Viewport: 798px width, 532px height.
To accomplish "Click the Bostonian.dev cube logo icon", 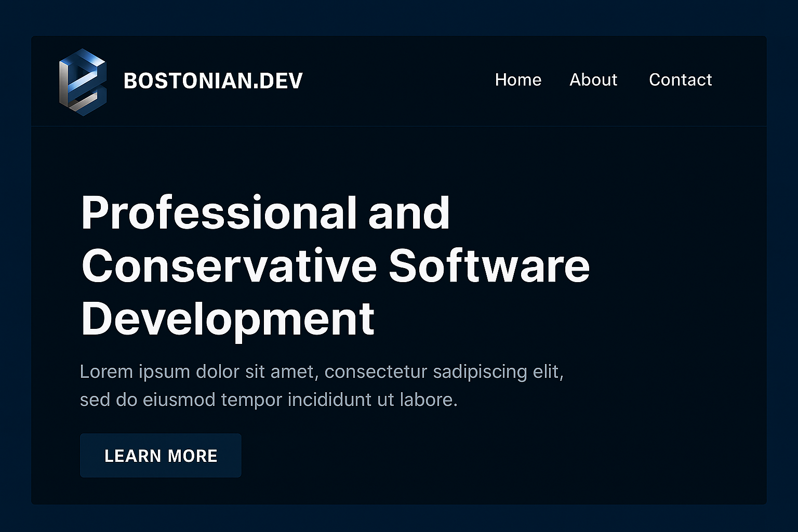I will pyautogui.click(x=83, y=82).
